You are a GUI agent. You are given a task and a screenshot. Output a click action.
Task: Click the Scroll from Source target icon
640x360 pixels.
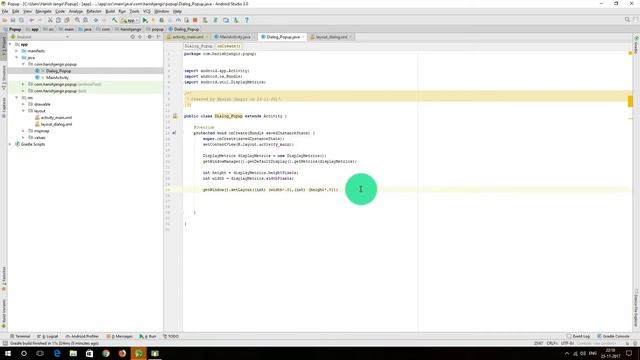pos(132,37)
